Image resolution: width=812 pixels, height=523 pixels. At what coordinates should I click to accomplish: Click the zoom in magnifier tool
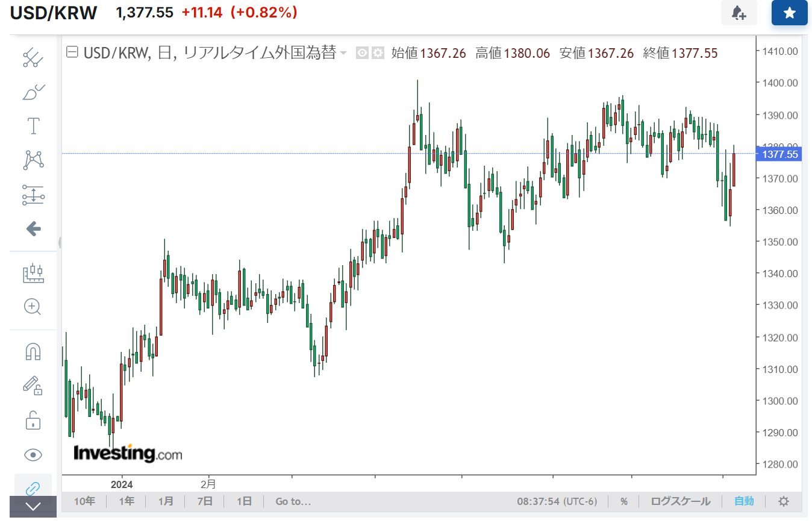(x=33, y=307)
